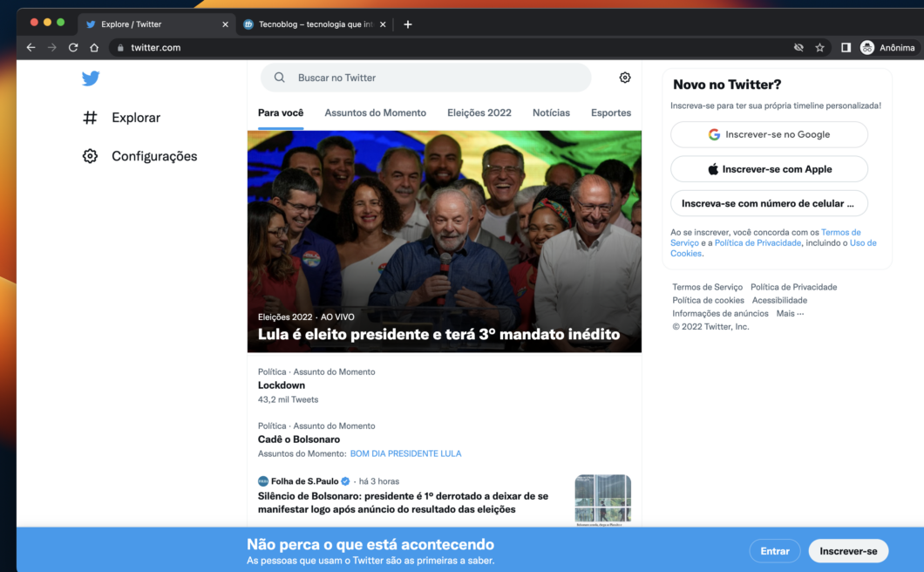Bookmark this page with the star icon

click(x=819, y=47)
